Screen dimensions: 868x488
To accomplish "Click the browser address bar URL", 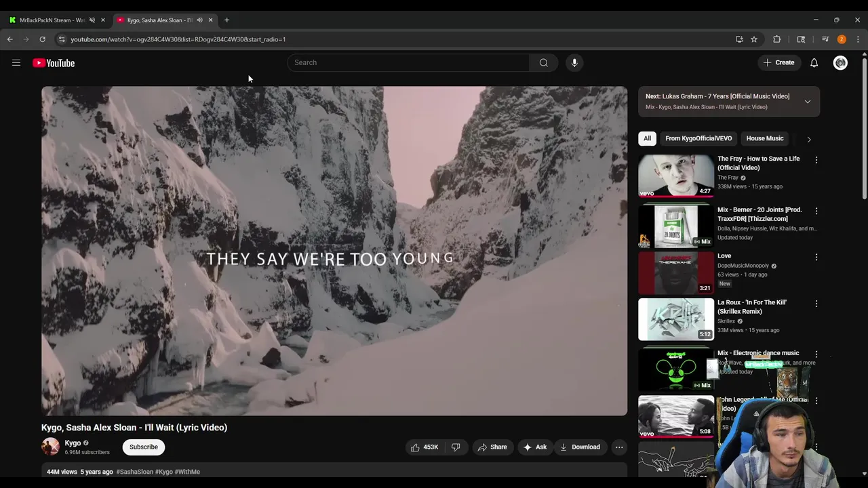I will click(x=178, y=39).
